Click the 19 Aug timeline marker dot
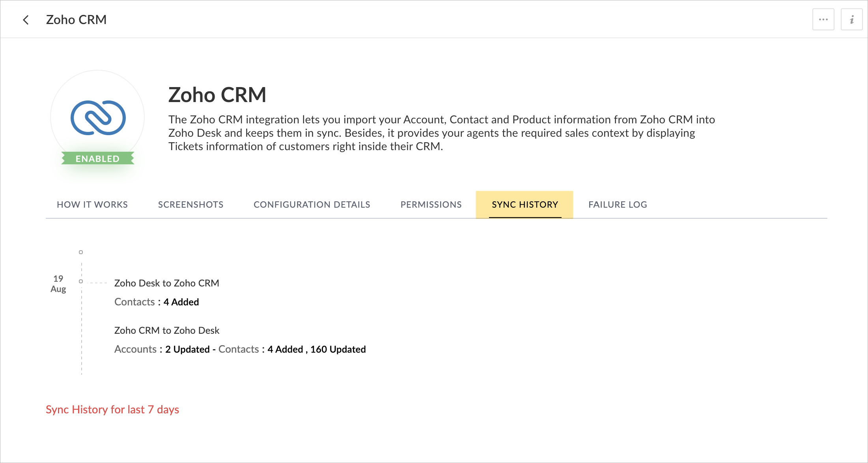This screenshot has width=868, height=463. pyautogui.click(x=81, y=281)
